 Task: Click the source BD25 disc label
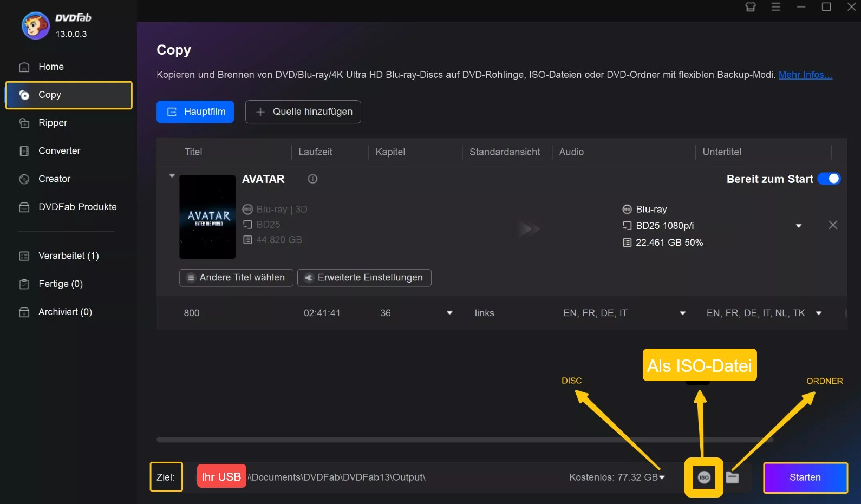(268, 225)
